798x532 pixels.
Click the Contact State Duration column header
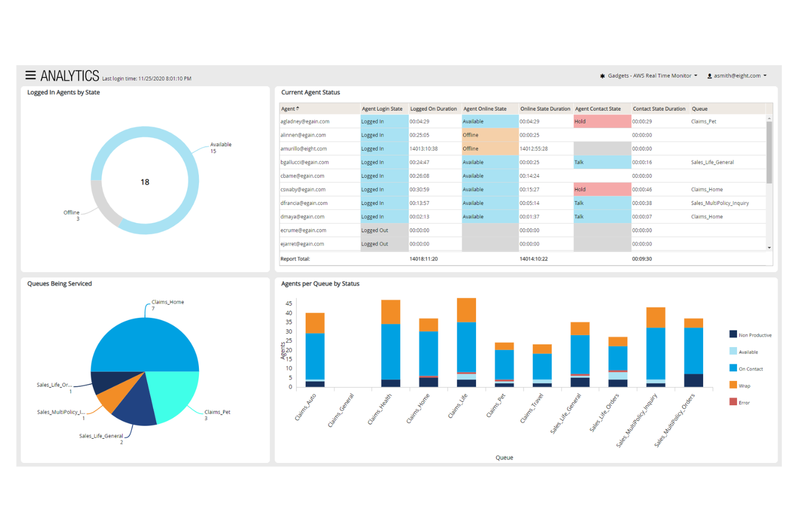(659, 109)
